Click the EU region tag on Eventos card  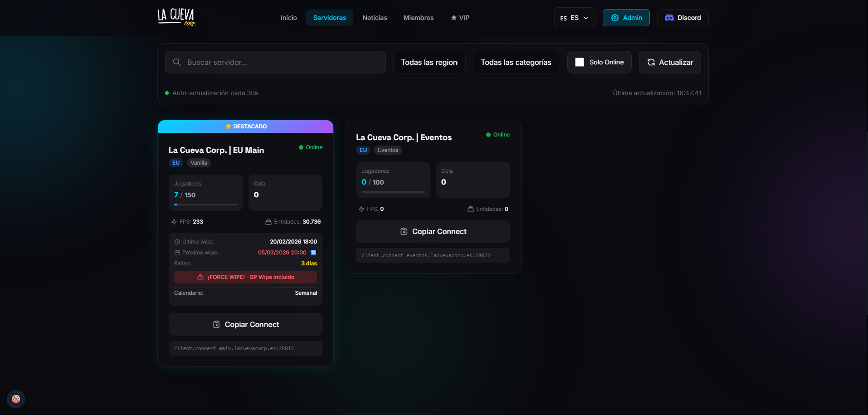coord(363,150)
